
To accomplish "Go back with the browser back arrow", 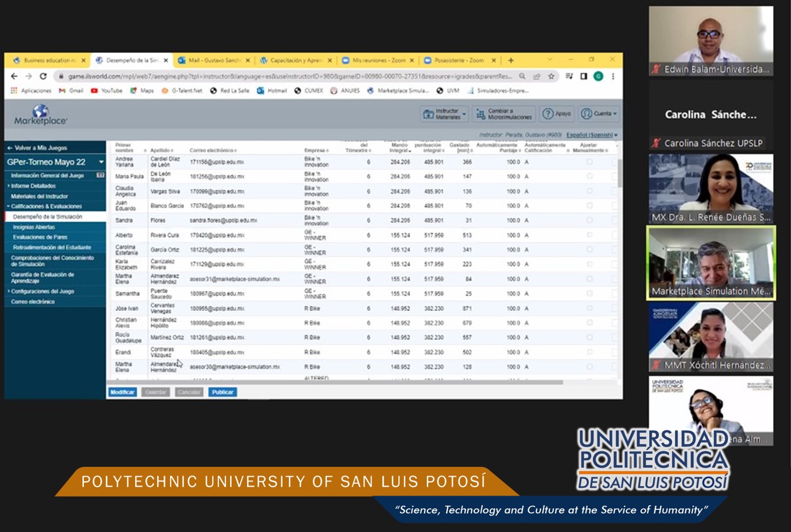I will pos(15,76).
